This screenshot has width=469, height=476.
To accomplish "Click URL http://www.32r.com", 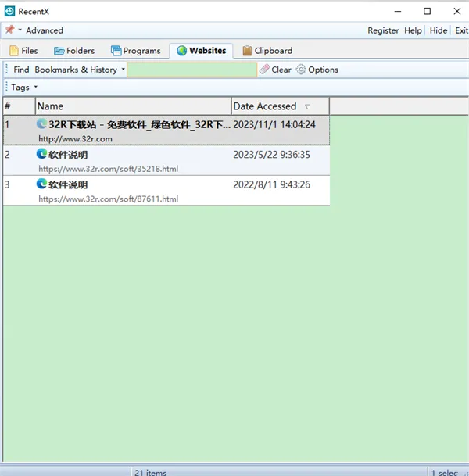I will [x=75, y=139].
